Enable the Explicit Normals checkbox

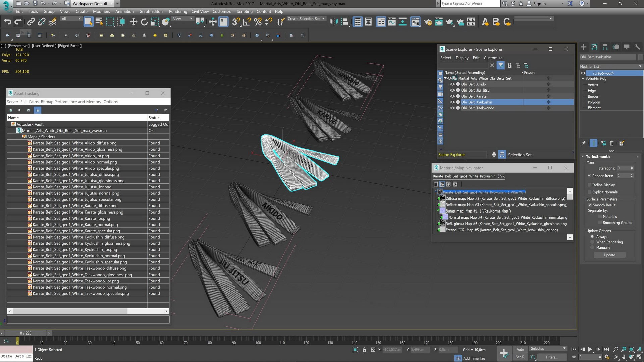coord(589,192)
